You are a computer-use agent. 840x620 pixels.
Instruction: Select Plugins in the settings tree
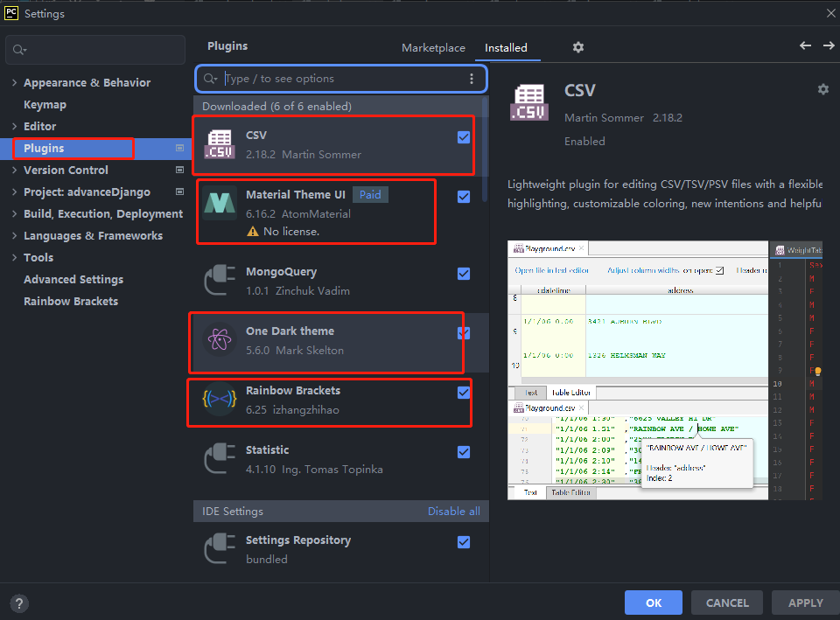point(44,149)
